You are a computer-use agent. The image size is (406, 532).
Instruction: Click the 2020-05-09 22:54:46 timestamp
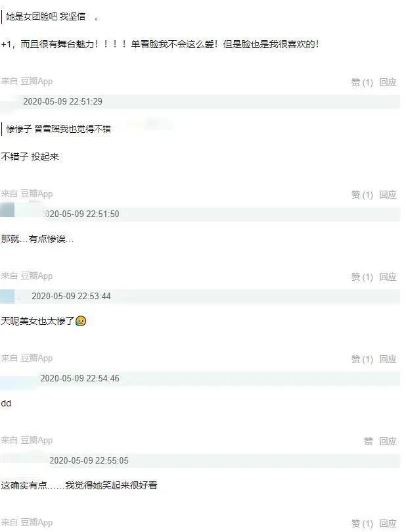click(x=79, y=378)
